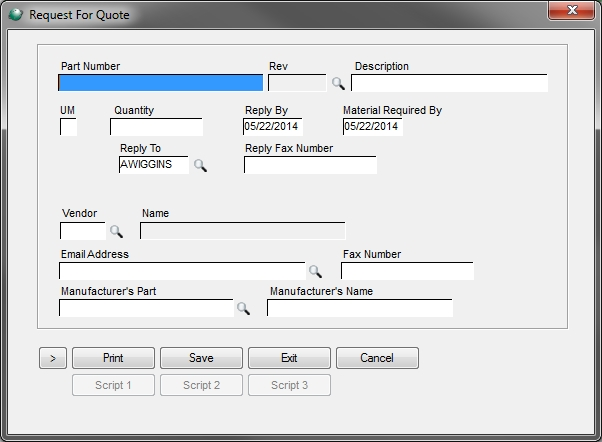Screen dimensions: 602x442
Task: Click the Exit button
Action: click(289, 358)
